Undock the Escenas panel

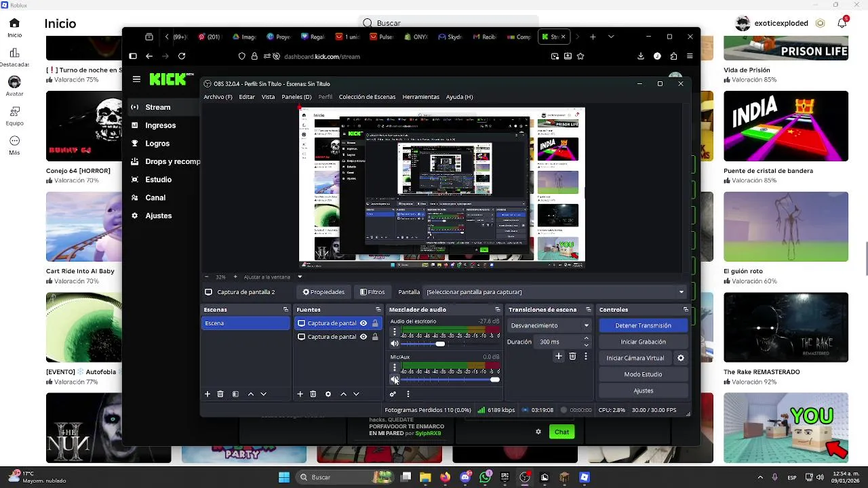point(285,310)
